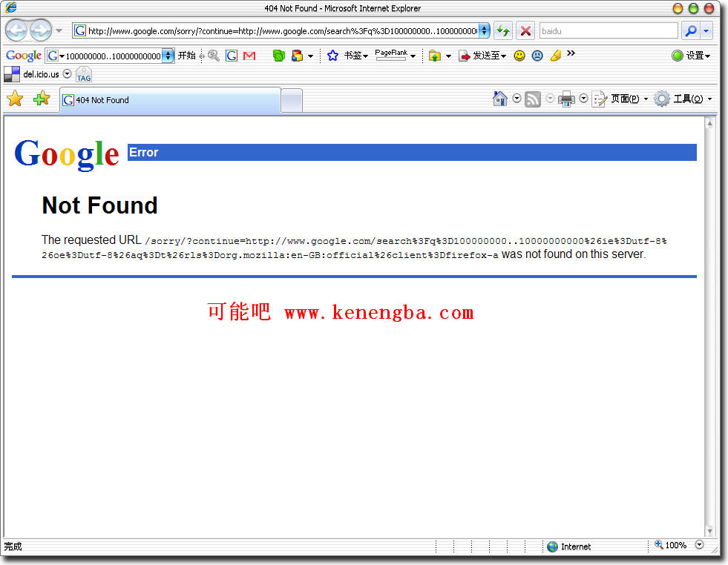
Task: Open the 书签 bookmarks dropdown
Action: click(x=355, y=56)
